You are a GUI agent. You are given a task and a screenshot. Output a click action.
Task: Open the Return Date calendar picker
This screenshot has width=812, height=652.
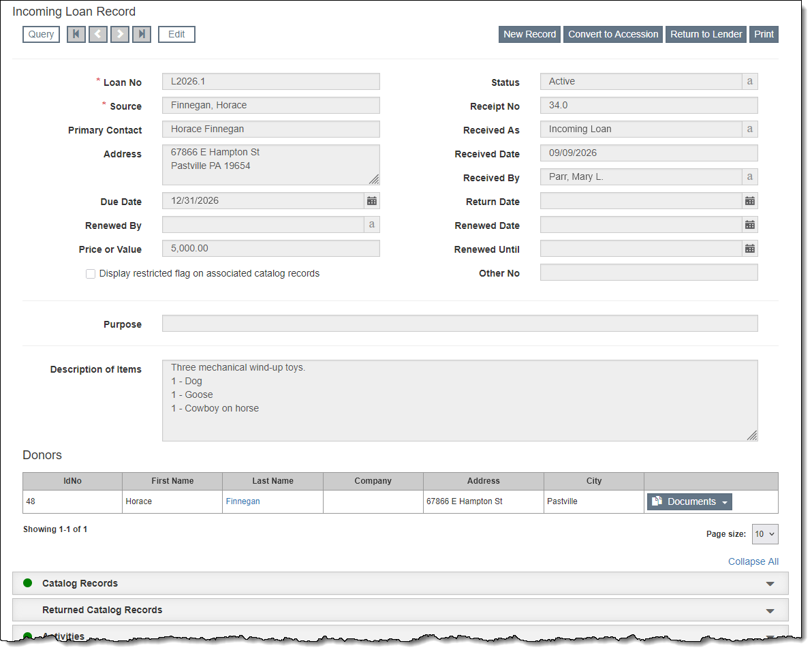749,201
